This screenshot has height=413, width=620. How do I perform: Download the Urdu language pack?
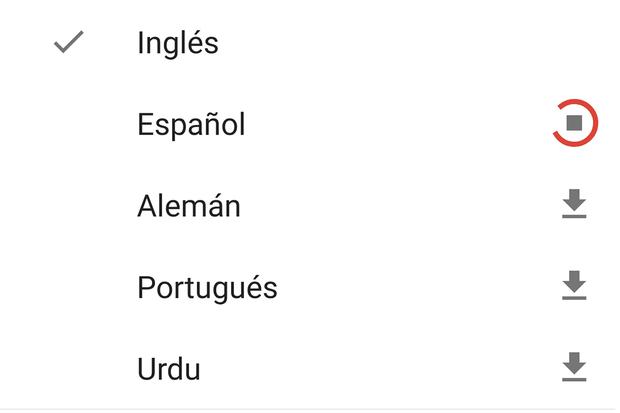[573, 368]
